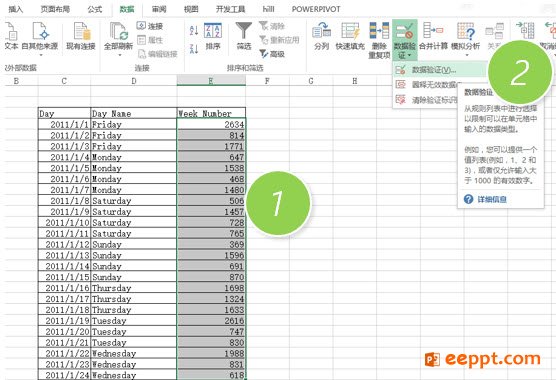The width and height of the screenshot is (556, 380).
Task: Click the Properties (属性) icon
Action: click(x=141, y=40)
